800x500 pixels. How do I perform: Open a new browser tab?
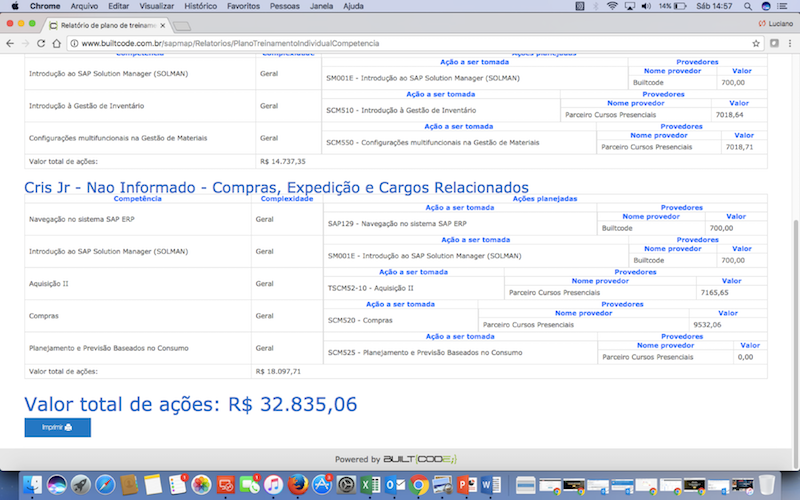coord(182,26)
